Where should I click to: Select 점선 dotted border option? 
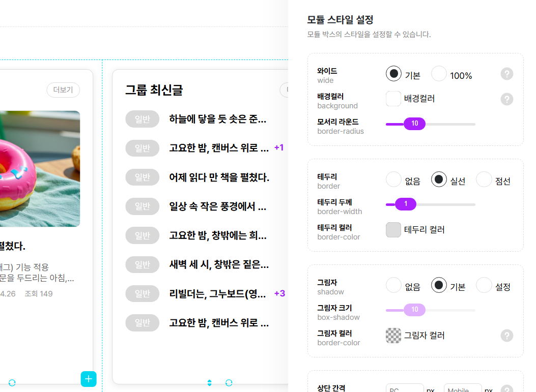pos(484,179)
